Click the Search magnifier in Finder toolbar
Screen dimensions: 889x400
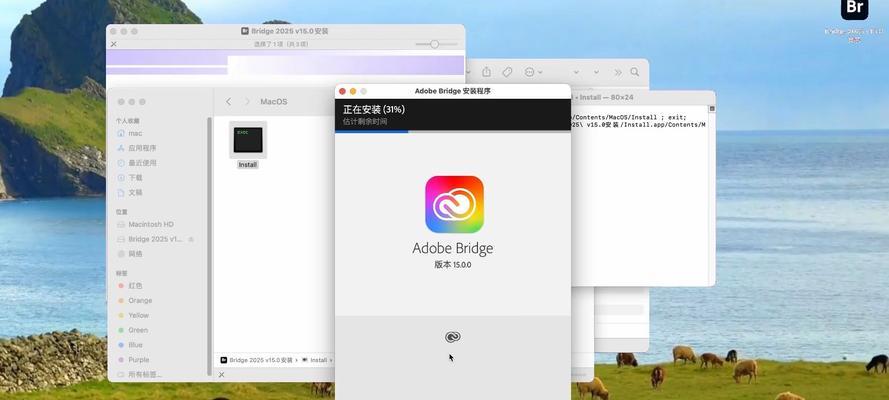click(x=634, y=72)
